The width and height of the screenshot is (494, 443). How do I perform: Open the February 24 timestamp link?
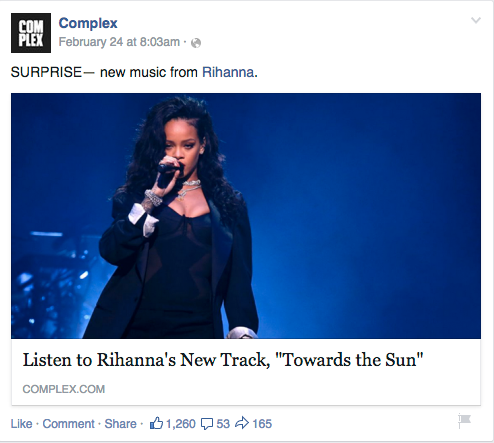(119, 42)
